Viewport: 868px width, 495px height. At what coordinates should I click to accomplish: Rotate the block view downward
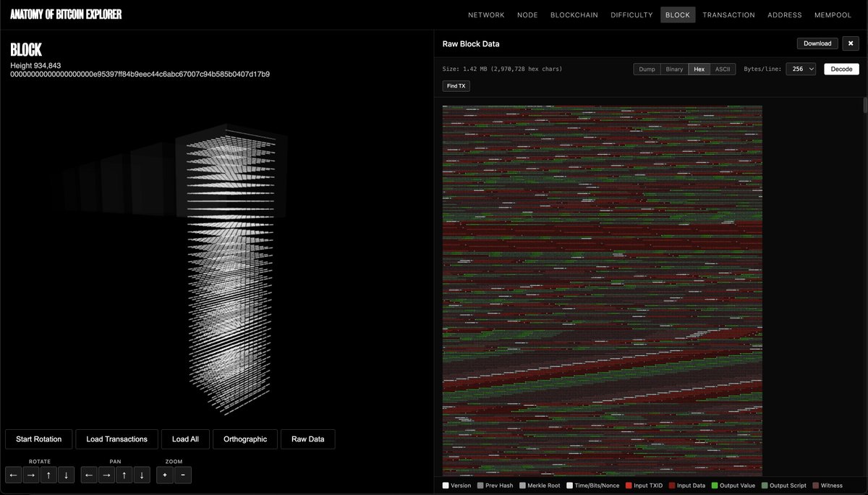pyautogui.click(x=66, y=475)
